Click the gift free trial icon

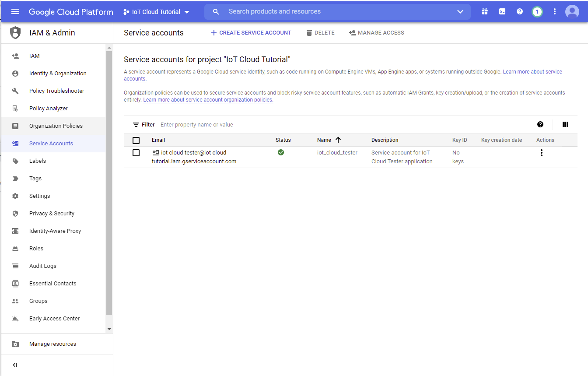[x=484, y=12]
